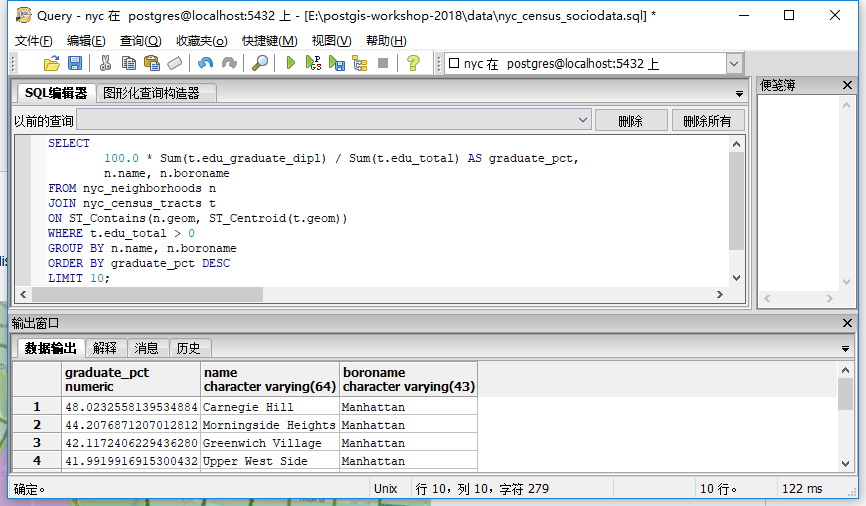
Task: Open the 查询(Q) menu
Action: pyautogui.click(x=140, y=41)
